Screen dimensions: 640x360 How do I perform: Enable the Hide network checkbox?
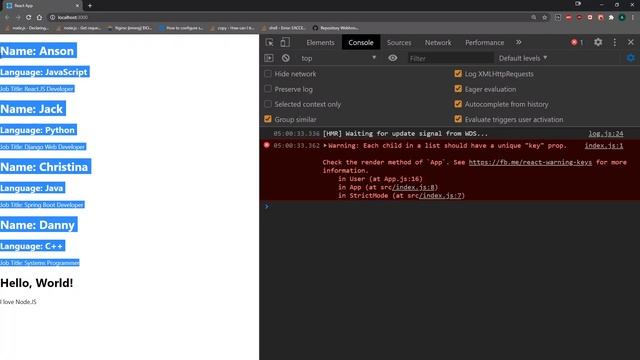268,74
